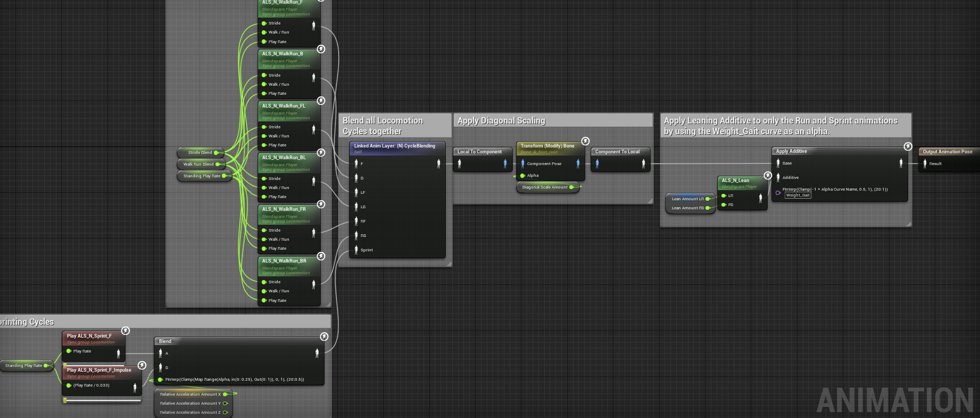This screenshot has height=418, width=980.
Task: Click the Sprint input pose pin on CycleBlending node
Action: tap(356, 250)
